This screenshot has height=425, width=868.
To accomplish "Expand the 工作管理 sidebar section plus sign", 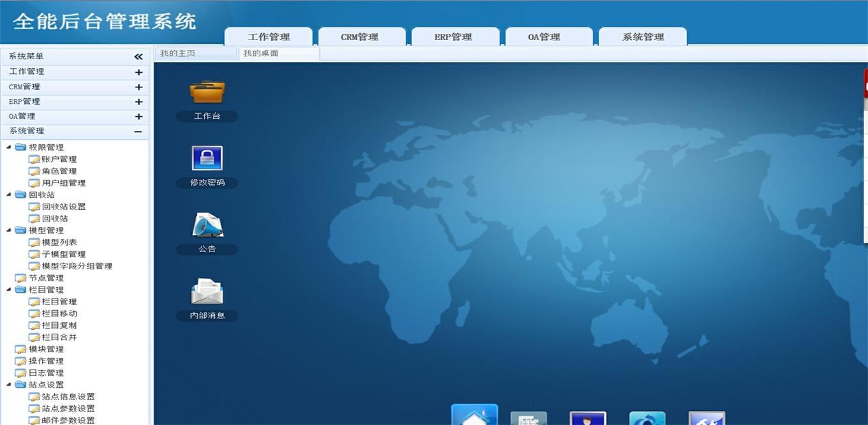I will click(138, 72).
